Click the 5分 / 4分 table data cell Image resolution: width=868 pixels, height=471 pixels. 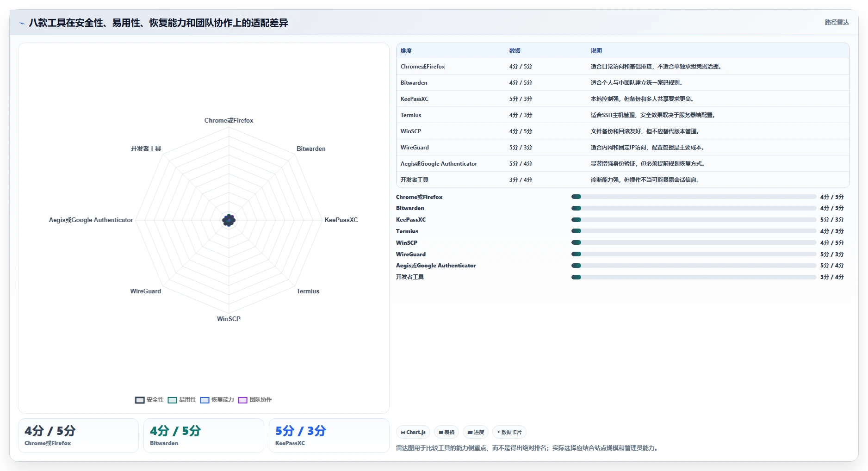(521, 164)
